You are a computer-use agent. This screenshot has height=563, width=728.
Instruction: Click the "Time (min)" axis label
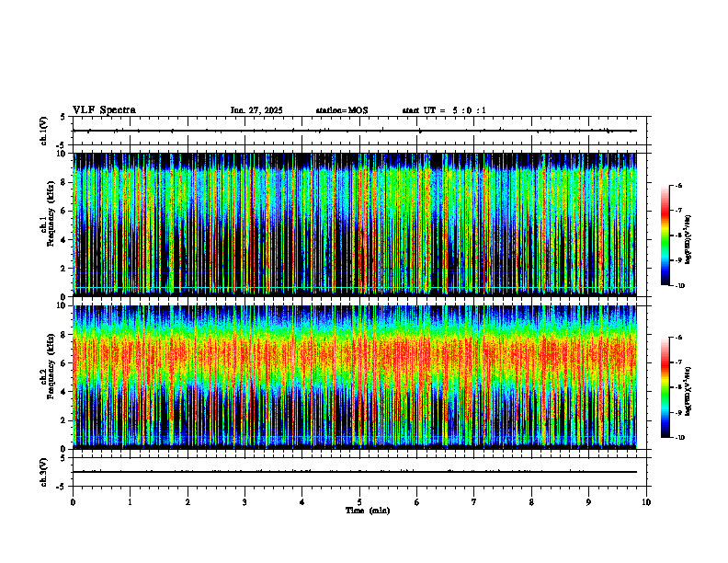point(368,511)
